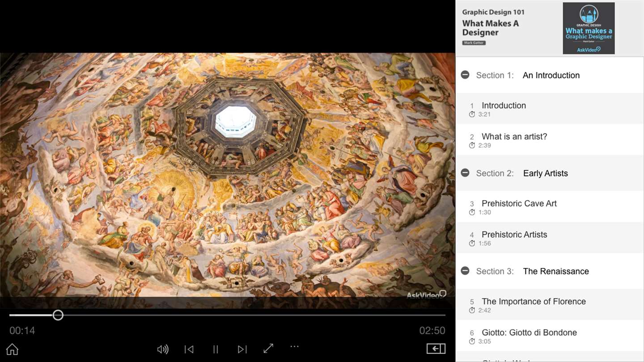The height and width of the screenshot is (362, 644).
Task: Skip to previous video track
Action: coord(189,349)
